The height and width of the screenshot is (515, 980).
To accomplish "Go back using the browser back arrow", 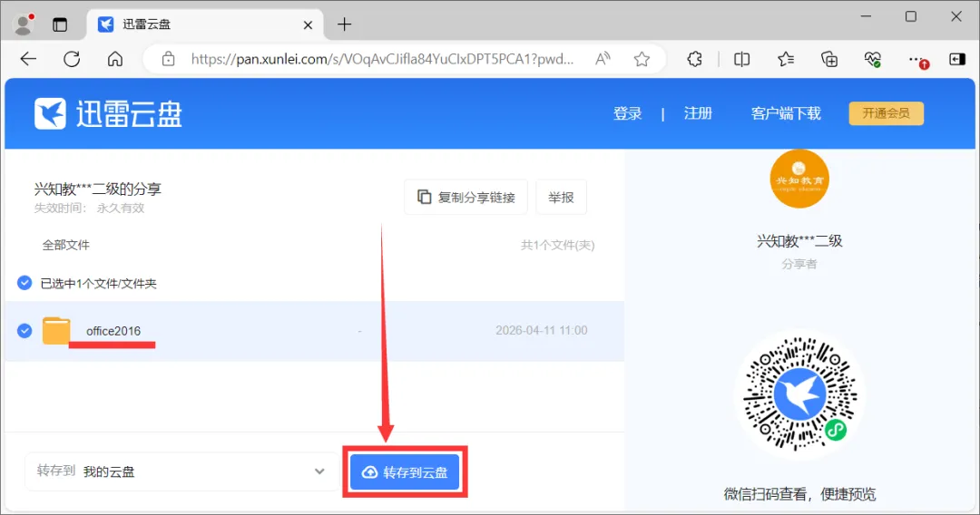I will (28, 59).
